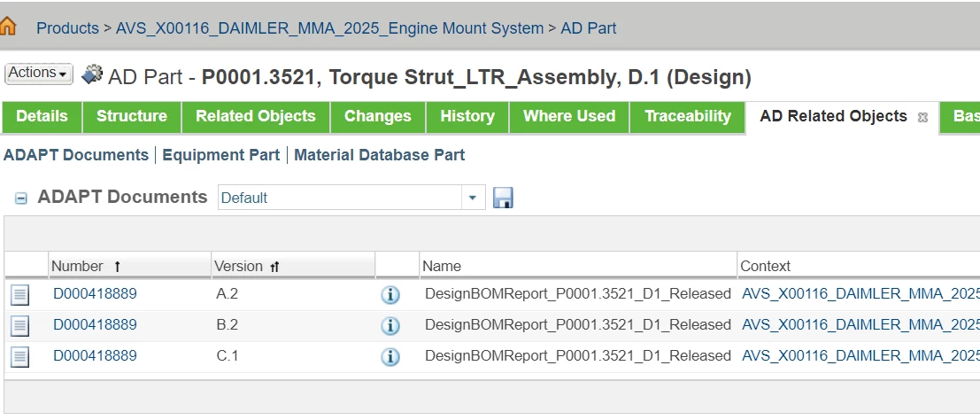Open info icon for version B.2 row
980x420 pixels.
390,326
